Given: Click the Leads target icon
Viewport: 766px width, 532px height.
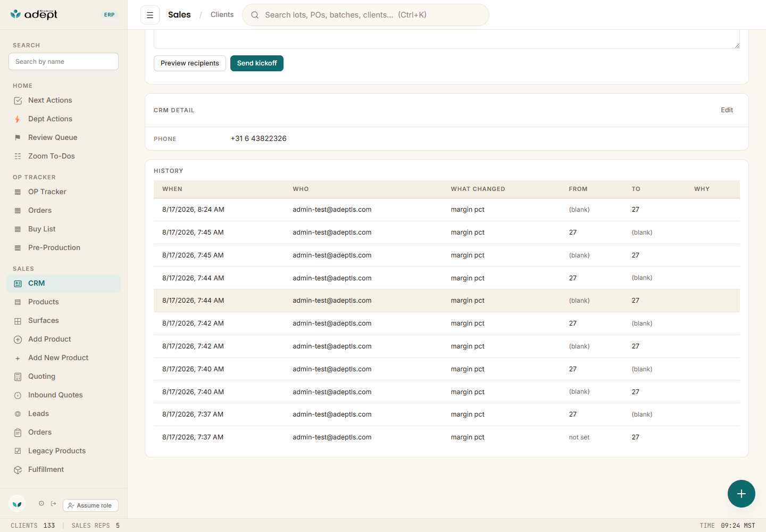Looking at the screenshot, I should pyautogui.click(x=18, y=414).
